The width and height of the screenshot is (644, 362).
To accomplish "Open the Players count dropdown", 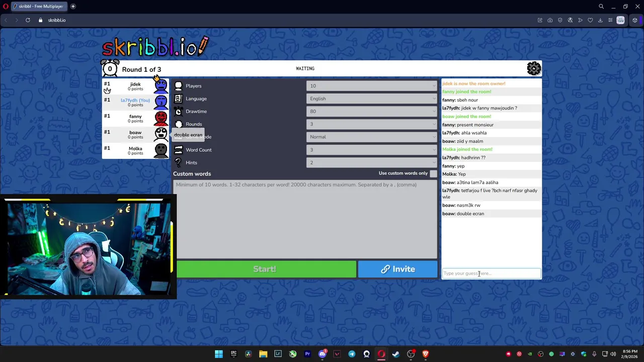I will click(371, 86).
